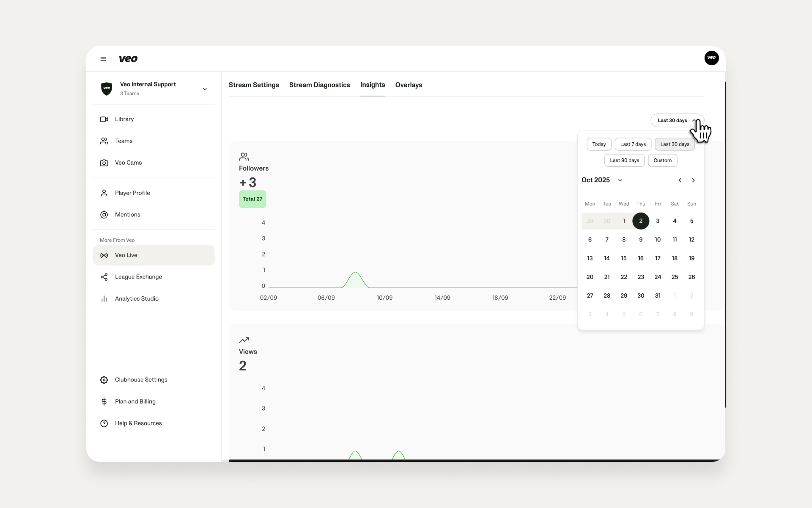Image resolution: width=812 pixels, height=508 pixels.
Task: Go to next month in calendar
Action: coord(693,180)
